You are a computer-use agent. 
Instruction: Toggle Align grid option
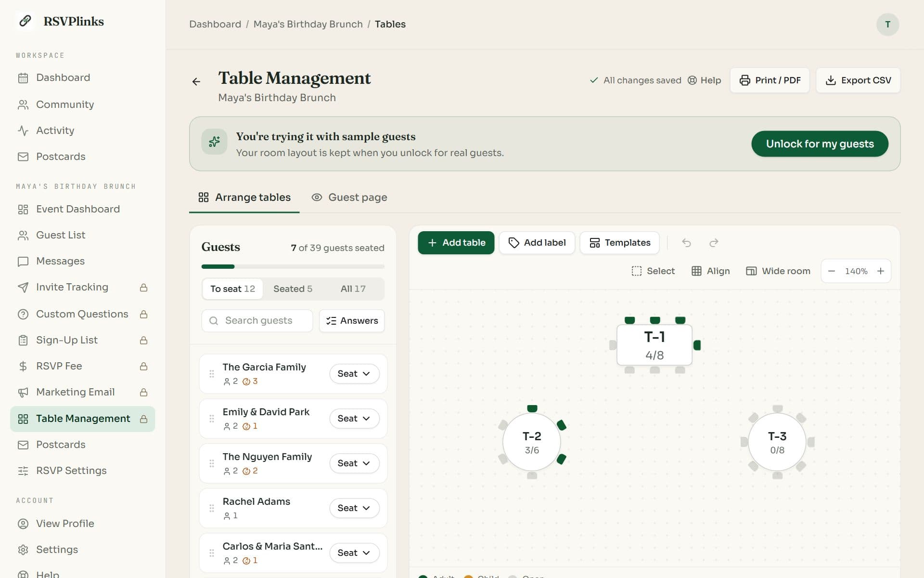tap(711, 271)
